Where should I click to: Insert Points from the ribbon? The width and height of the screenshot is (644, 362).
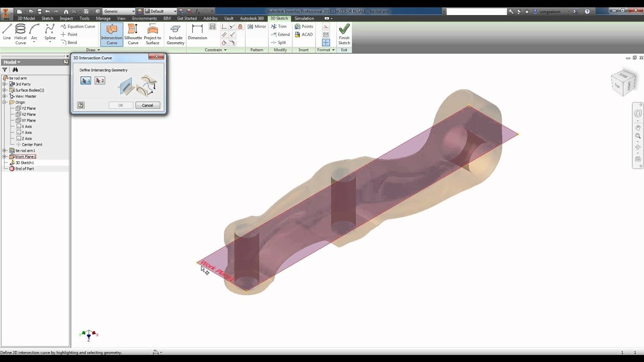point(304,27)
